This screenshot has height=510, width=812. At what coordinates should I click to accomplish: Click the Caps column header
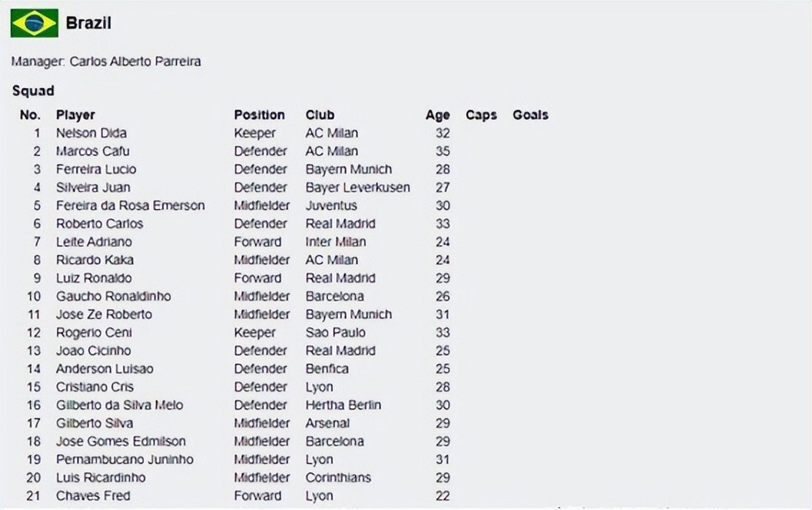481,115
